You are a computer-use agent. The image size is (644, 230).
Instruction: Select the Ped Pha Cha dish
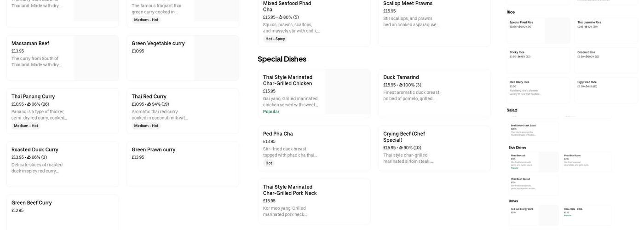point(278,134)
